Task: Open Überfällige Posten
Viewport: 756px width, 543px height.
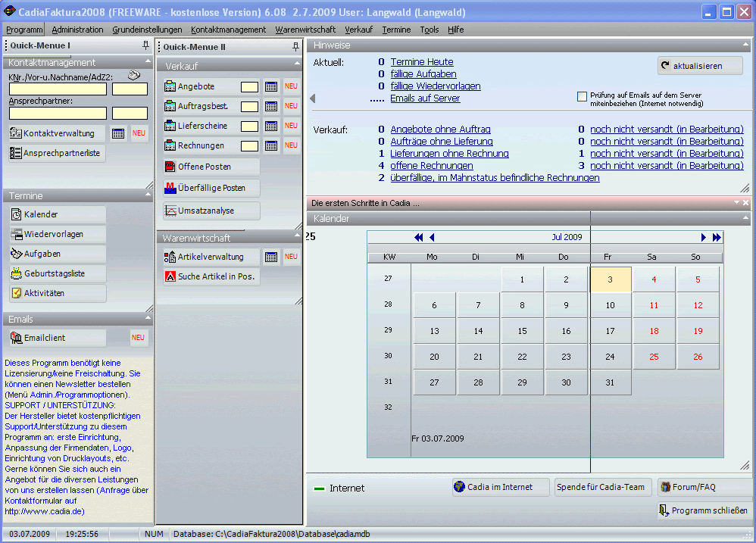Action: pos(211,188)
